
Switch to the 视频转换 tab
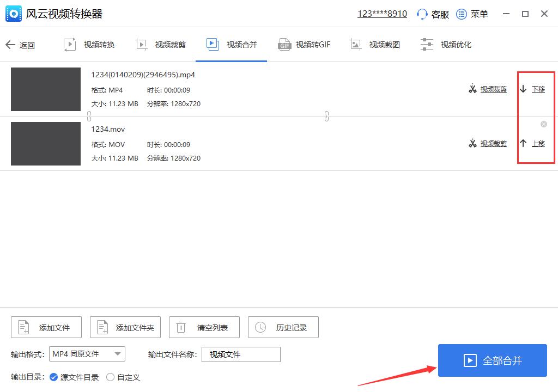[x=89, y=44]
